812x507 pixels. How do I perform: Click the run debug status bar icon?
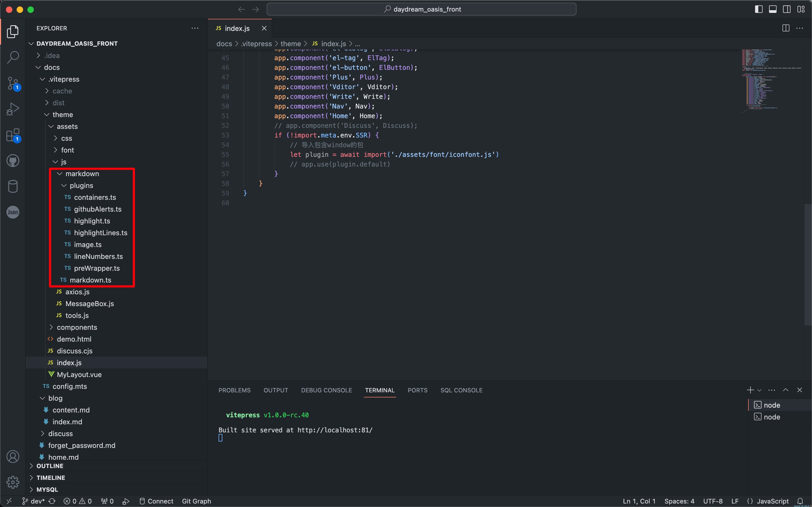[x=126, y=501]
